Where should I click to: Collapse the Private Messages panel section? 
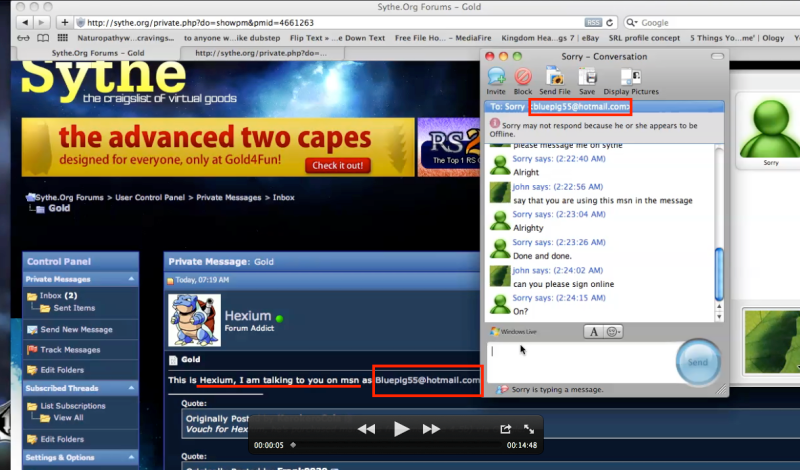point(131,279)
